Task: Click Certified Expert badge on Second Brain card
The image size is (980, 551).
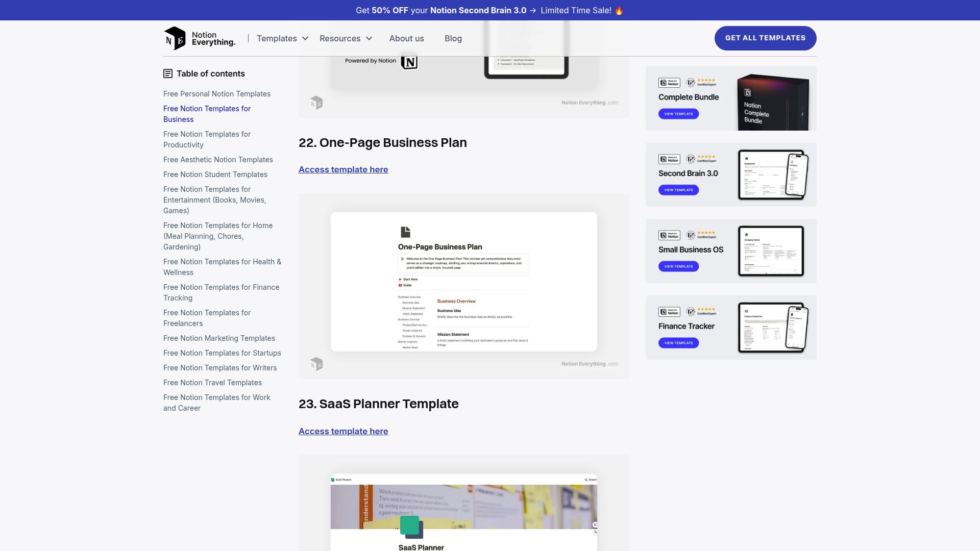Action: 701,159
